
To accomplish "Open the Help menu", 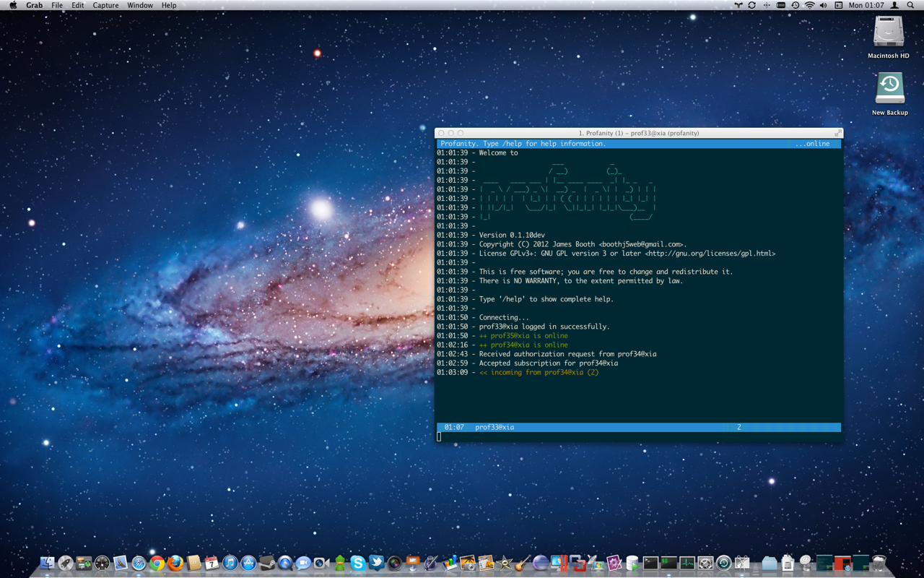I will [x=168, y=5].
